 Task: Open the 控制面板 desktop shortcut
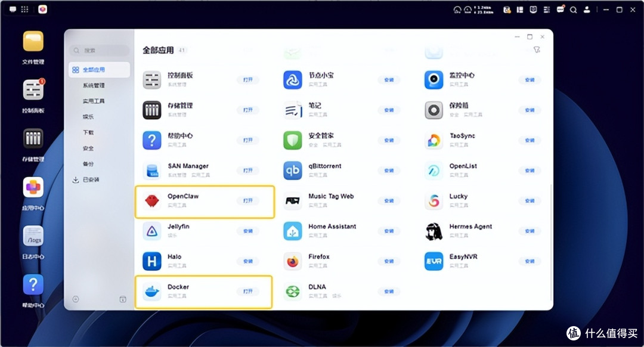(33, 90)
